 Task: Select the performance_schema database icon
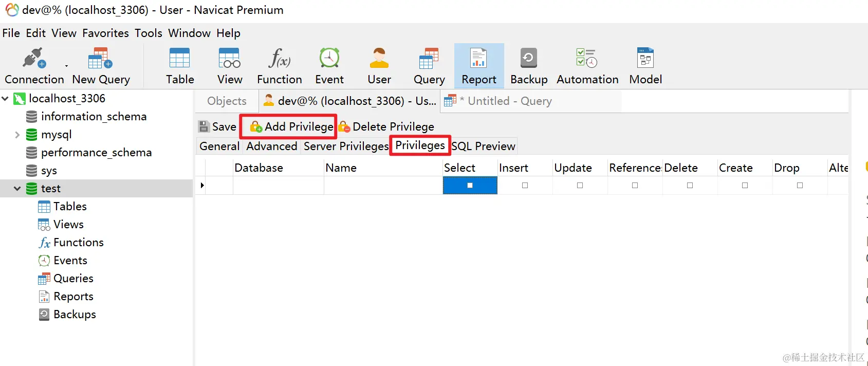(x=31, y=153)
